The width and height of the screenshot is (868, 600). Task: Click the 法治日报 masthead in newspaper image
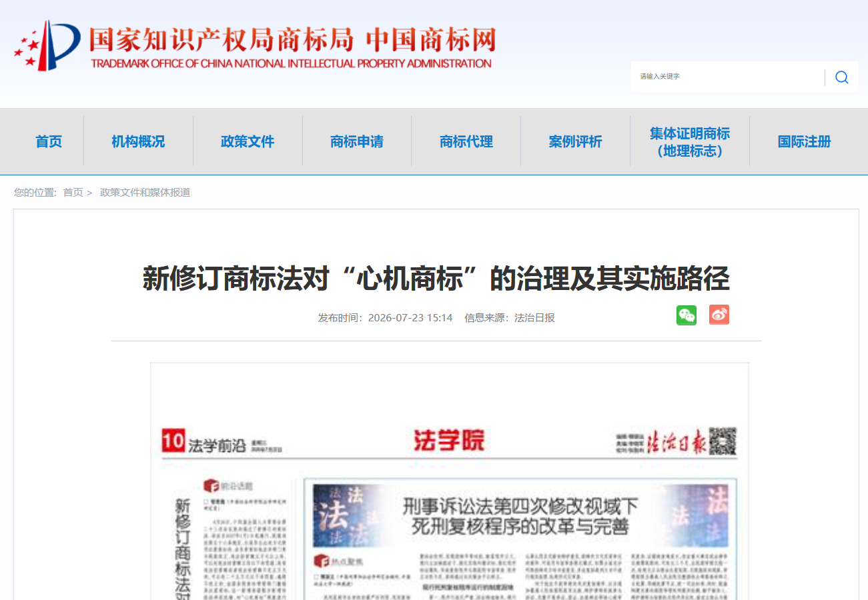[678, 442]
